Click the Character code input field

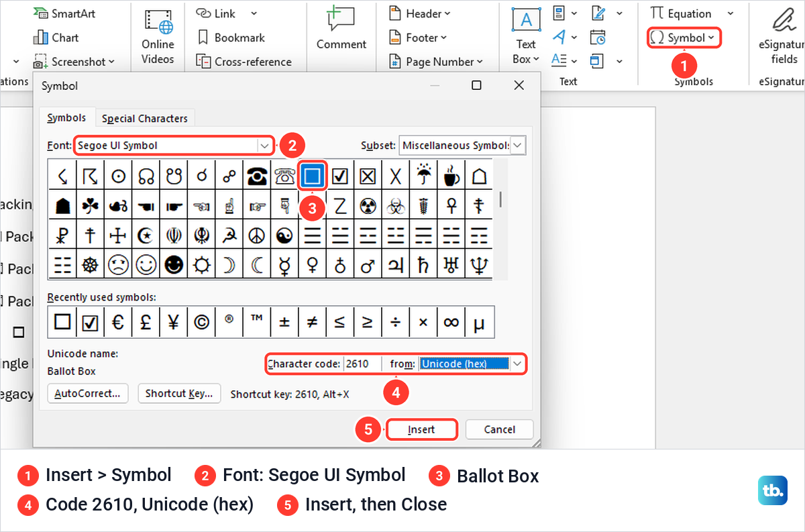[x=362, y=364]
